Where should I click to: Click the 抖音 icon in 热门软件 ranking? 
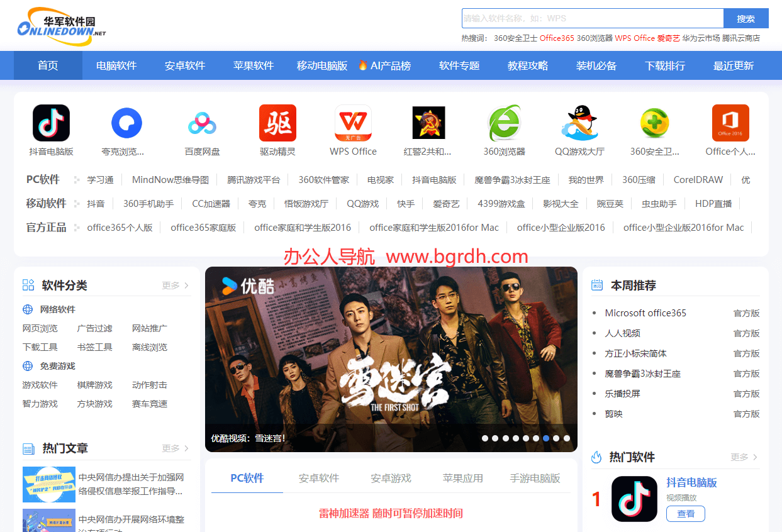point(634,499)
